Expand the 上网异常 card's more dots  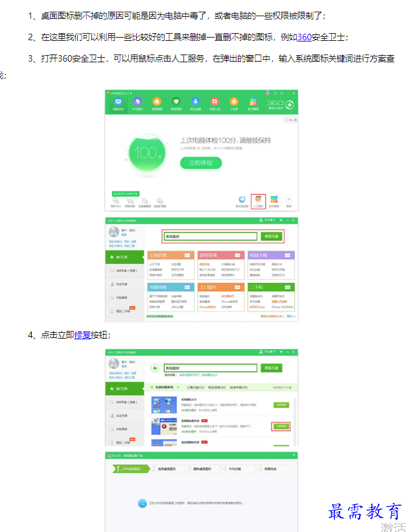click(x=187, y=255)
